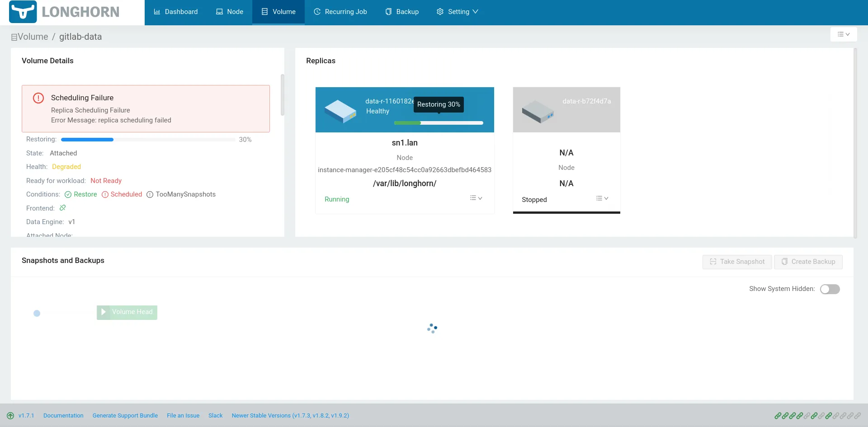Click the gray disk icon of stopped replica

coord(538,111)
